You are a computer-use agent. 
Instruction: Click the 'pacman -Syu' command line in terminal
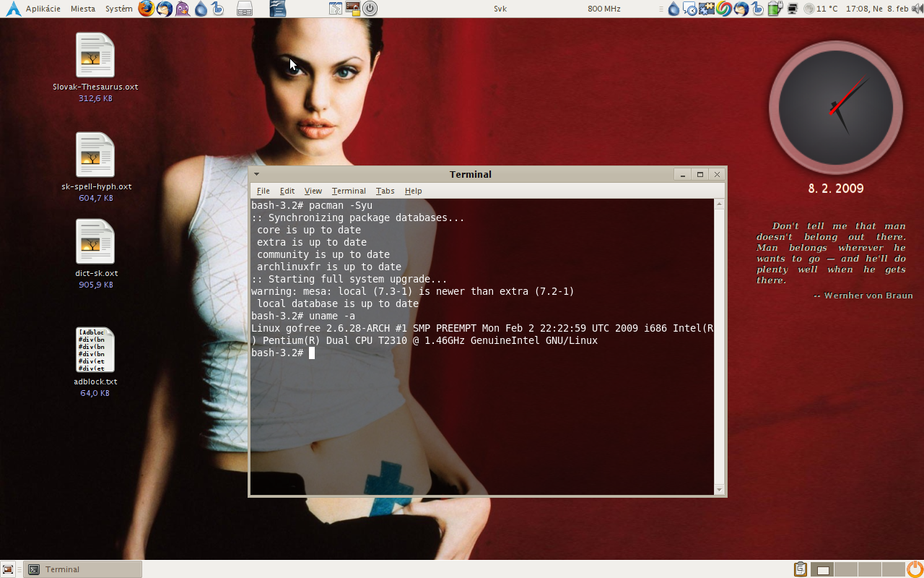[312, 206]
